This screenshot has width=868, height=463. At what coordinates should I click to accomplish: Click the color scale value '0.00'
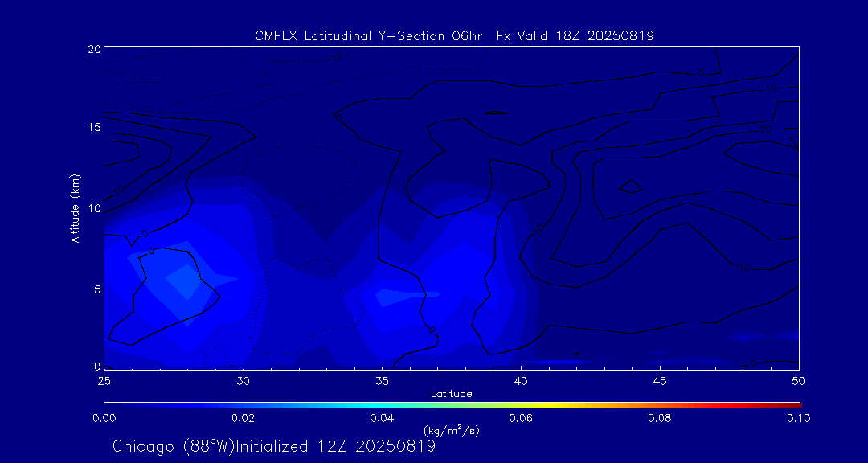click(104, 418)
